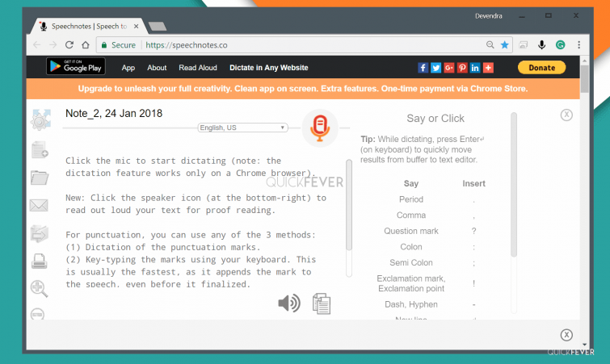Create a new note with the sidebar icon
The image size is (610, 364).
[40, 150]
